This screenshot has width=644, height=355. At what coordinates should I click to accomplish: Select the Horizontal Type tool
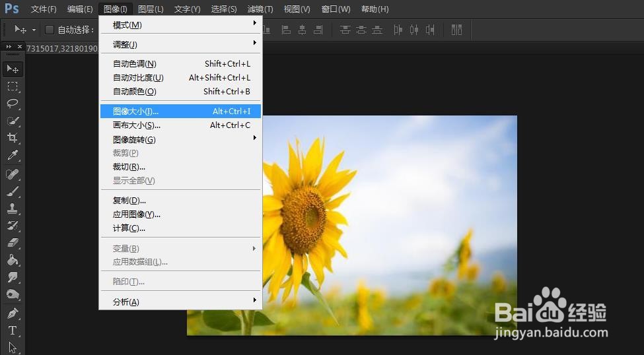13,331
